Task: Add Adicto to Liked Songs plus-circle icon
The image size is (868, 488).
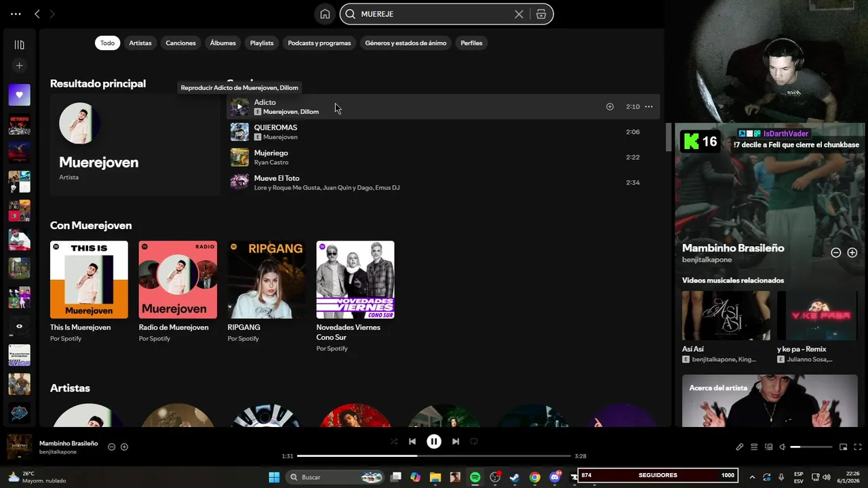Action: pyautogui.click(x=610, y=106)
